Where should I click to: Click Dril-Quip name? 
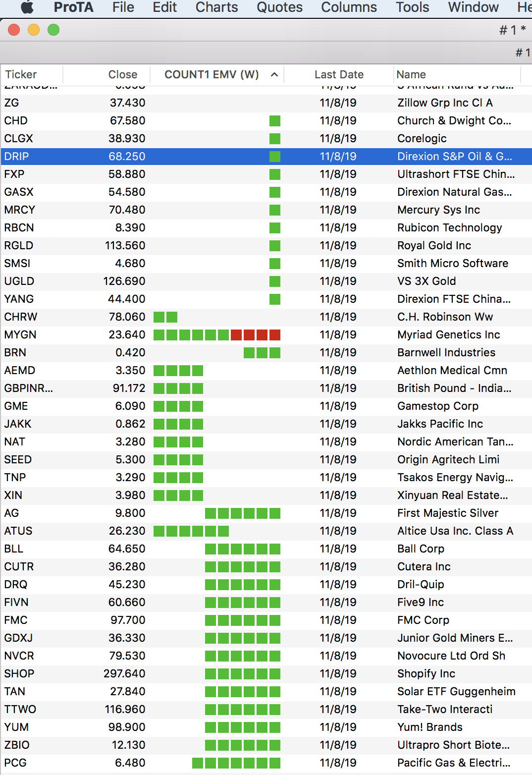[x=421, y=585]
